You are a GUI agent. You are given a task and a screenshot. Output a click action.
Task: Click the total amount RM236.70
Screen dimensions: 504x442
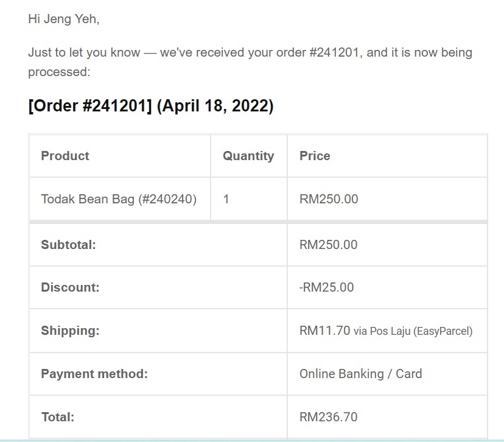[x=329, y=417]
